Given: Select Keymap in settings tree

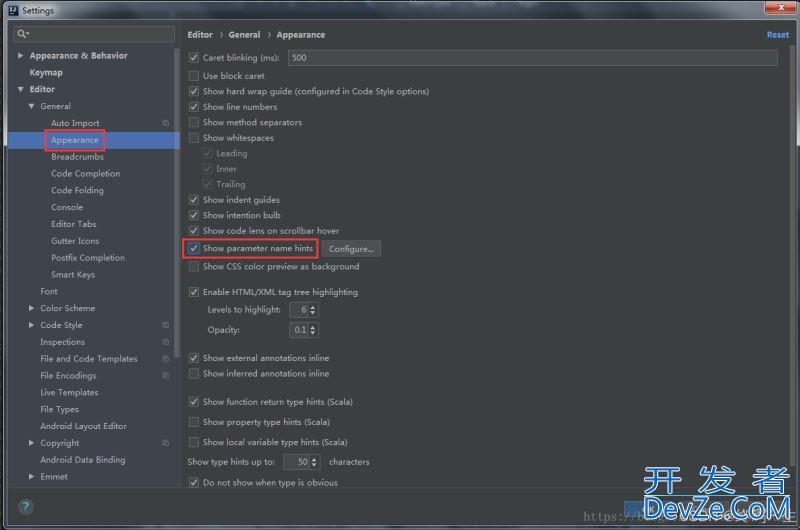Looking at the screenshot, I should coord(46,72).
